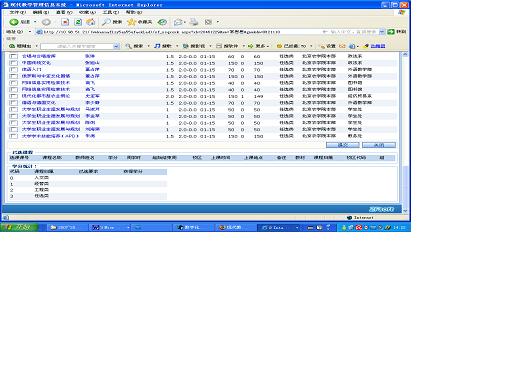Click the page vertical scrollbar down arrow
This screenshot has width=512, height=384.
(x=405, y=211)
